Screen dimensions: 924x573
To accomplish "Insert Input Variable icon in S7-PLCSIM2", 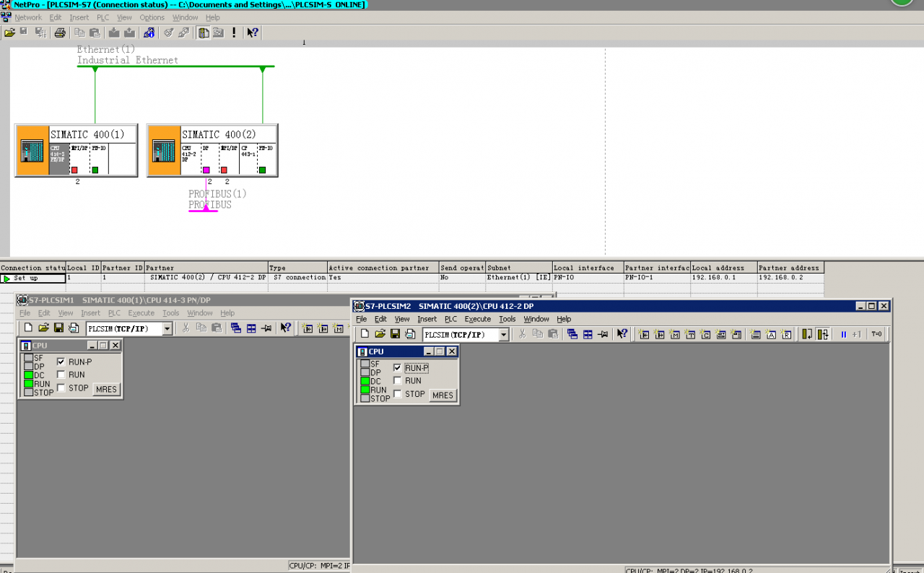I will tap(644, 334).
